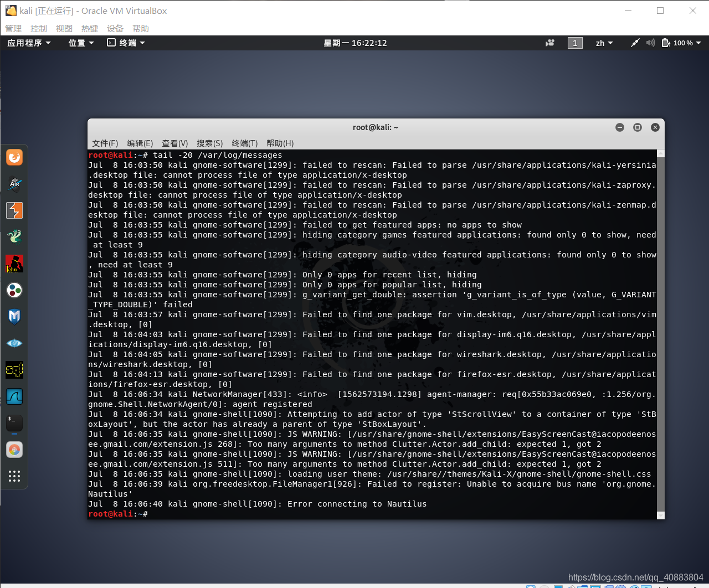Open the blue eye Zenmap icon
The height and width of the screenshot is (588, 709).
point(14,343)
